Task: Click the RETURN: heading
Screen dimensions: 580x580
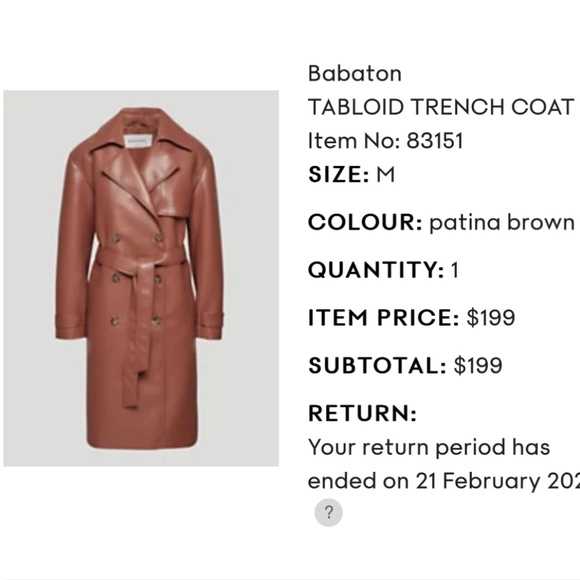Action: (x=362, y=413)
